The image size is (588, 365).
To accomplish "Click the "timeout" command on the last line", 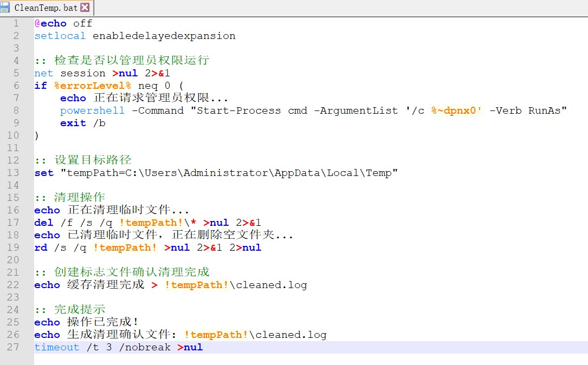I will [x=56, y=347].
